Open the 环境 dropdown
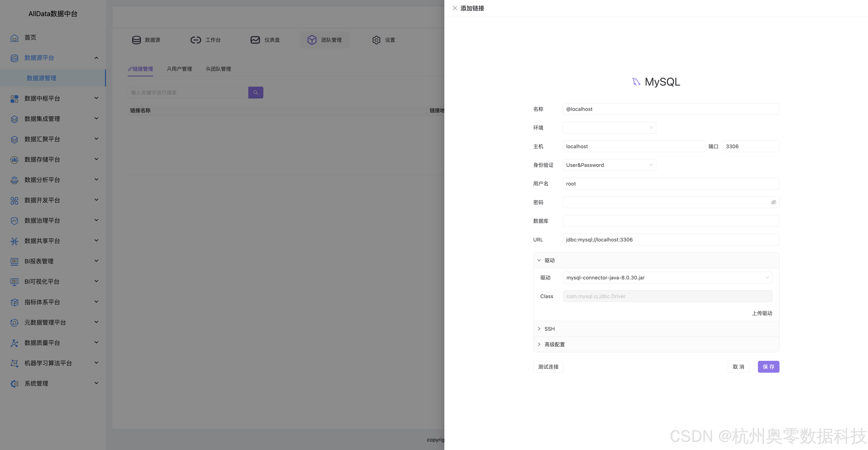 609,128
